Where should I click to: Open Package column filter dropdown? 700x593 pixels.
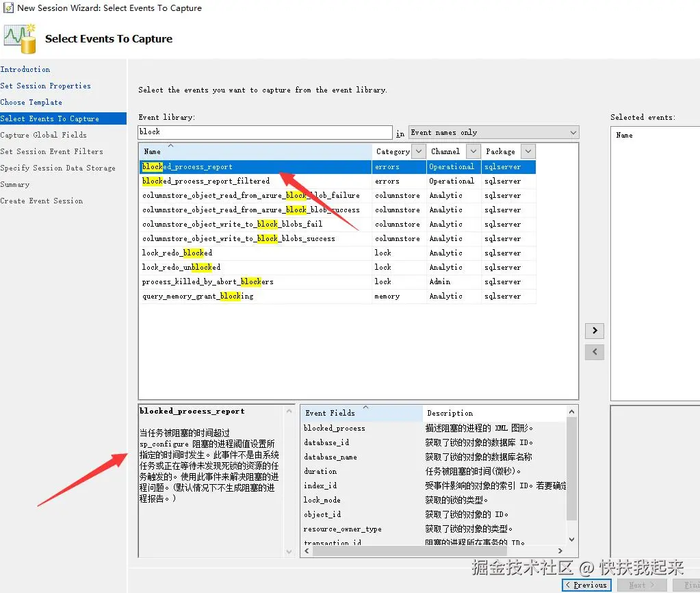(x=528, y=151)
